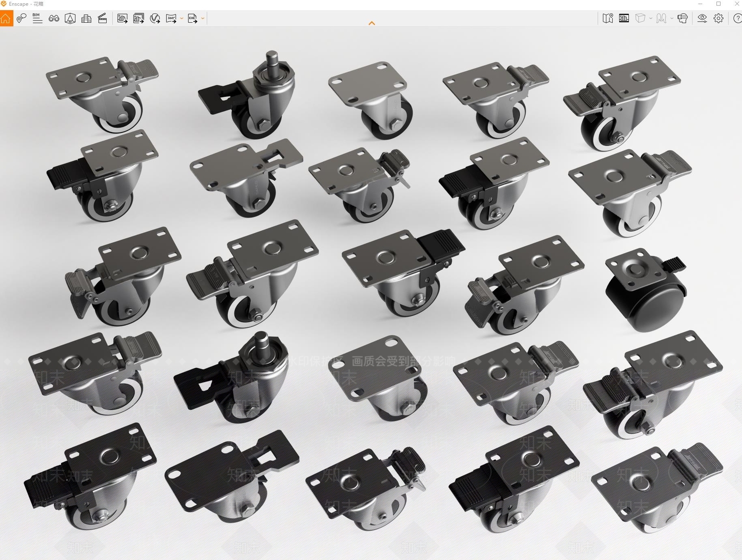742x560 pixels.
Task: Toggle the mini map icon
Action: pos(608,19)
